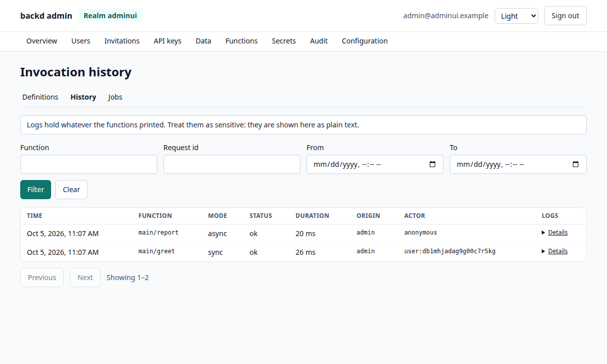Click the async mode cell
Image resolution: width=607 pixels, height=364 pixels.
point(218,234)
